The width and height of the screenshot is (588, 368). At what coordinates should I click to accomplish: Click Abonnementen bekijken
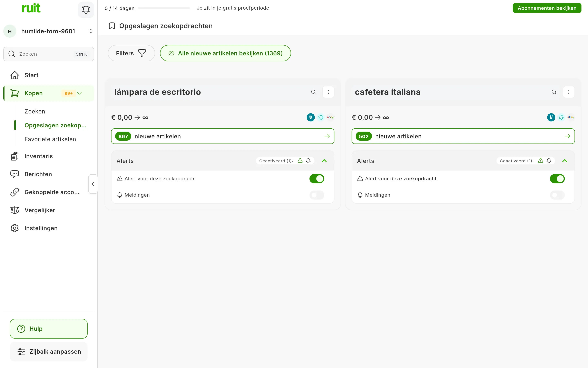coord(547,8)
